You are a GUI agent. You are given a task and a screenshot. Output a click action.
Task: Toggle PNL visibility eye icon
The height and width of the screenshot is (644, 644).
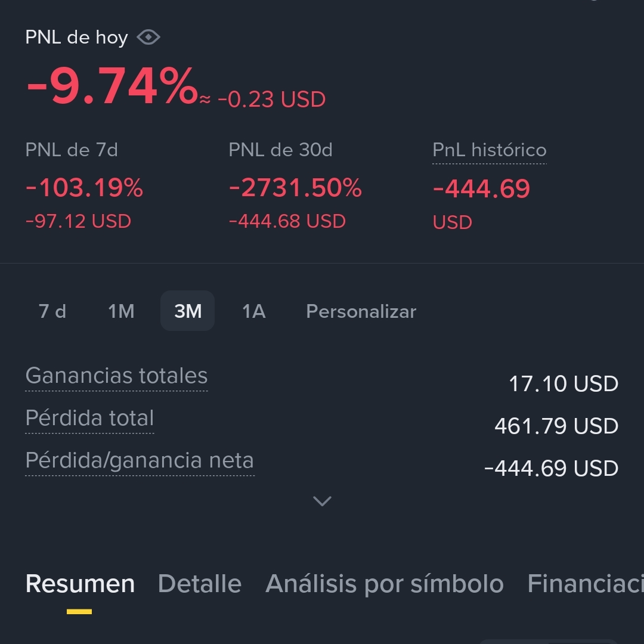(x=148, y=38)
